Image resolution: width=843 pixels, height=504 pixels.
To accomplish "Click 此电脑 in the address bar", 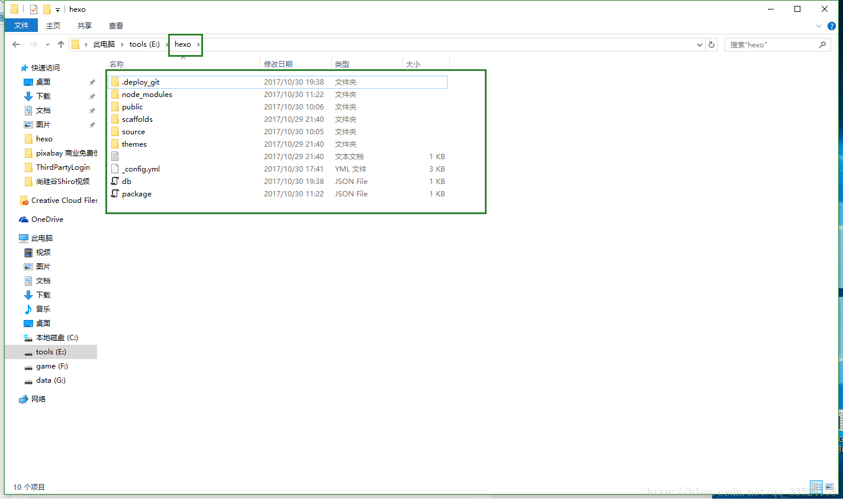I will 104,44.
